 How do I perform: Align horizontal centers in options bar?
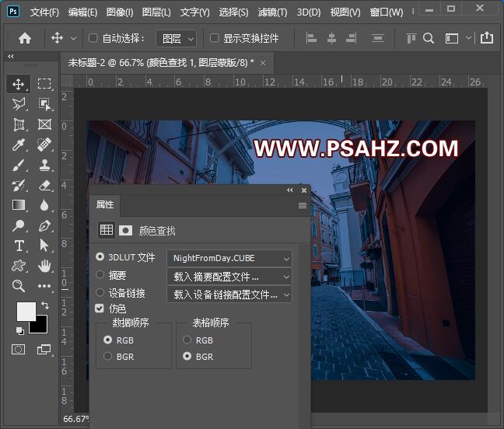click(x=331, y=38)
